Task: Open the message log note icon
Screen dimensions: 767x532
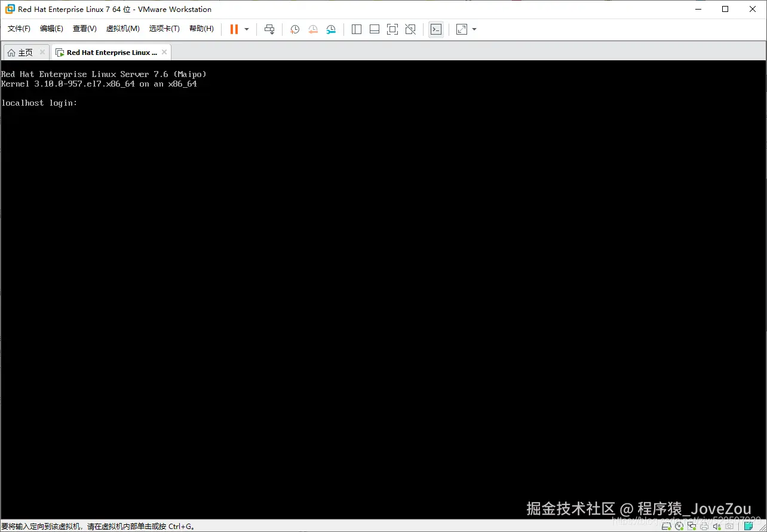Action: 748,526
